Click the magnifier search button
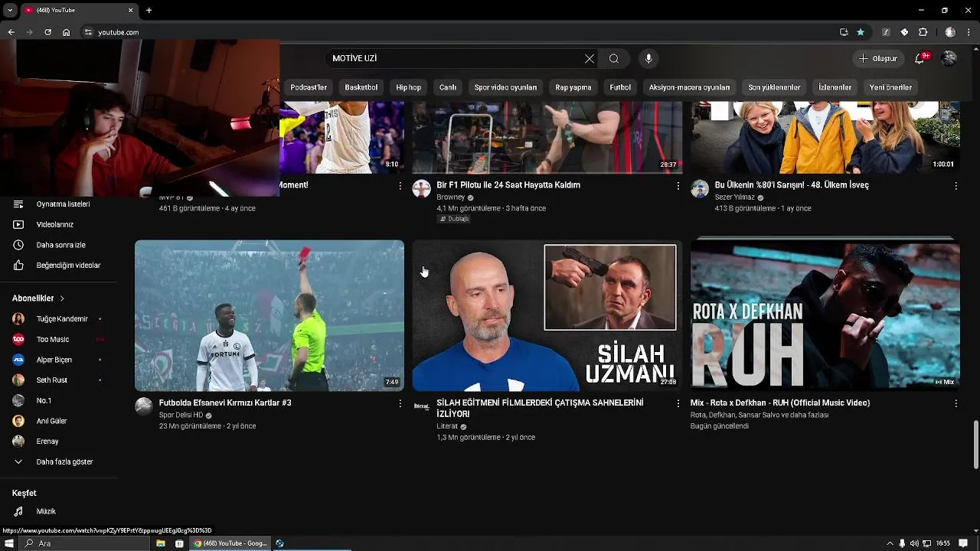The height and width of the screenshot is (551, 980). pyautogui.click(x=614, y=58)
